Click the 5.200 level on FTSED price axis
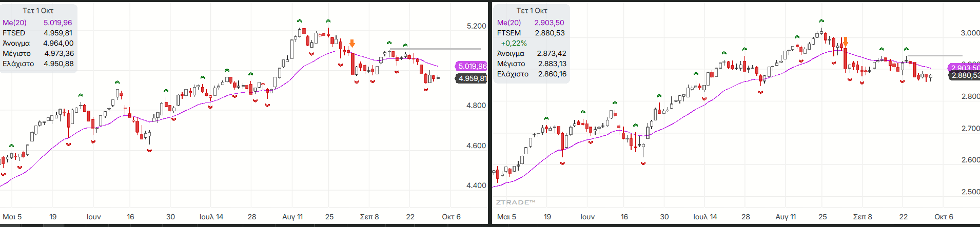 pos(476,26)
